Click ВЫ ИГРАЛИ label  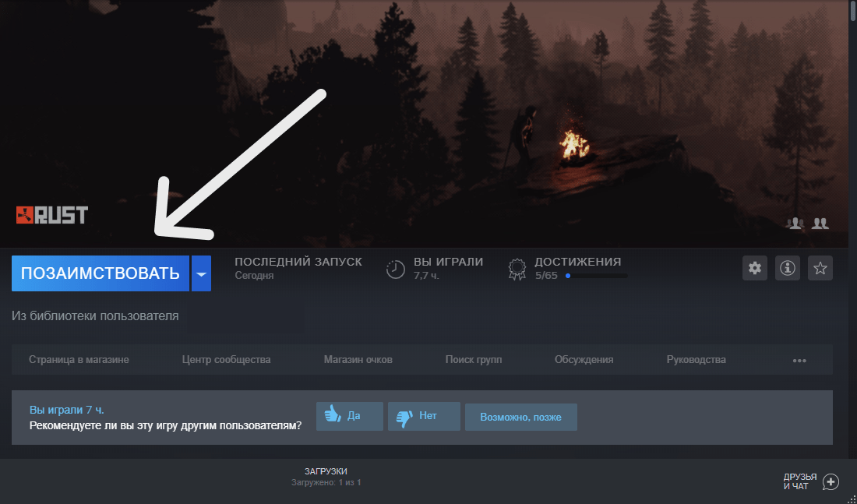[x=448, y=262]
